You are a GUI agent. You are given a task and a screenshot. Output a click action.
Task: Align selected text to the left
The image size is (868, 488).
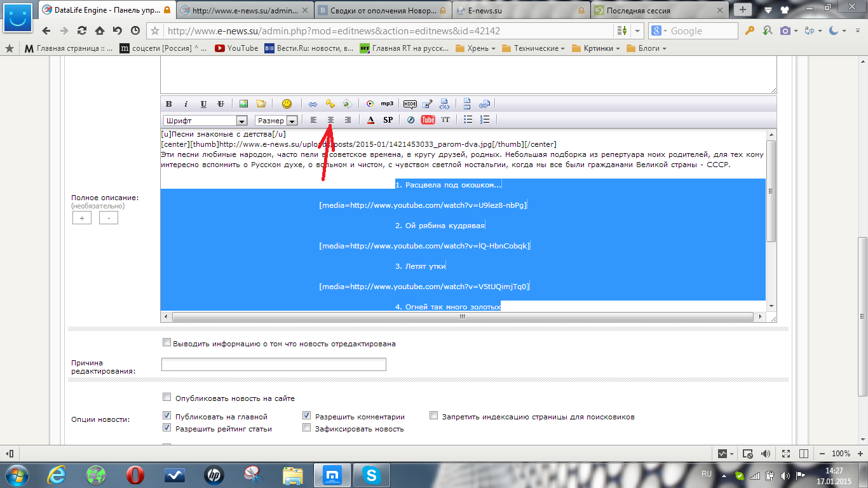pos(313,119)
